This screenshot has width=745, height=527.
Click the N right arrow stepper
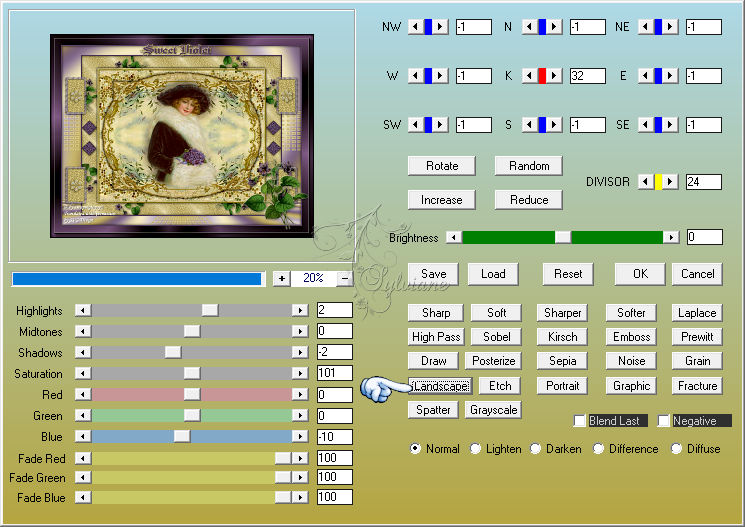click(x=554, y=27)
